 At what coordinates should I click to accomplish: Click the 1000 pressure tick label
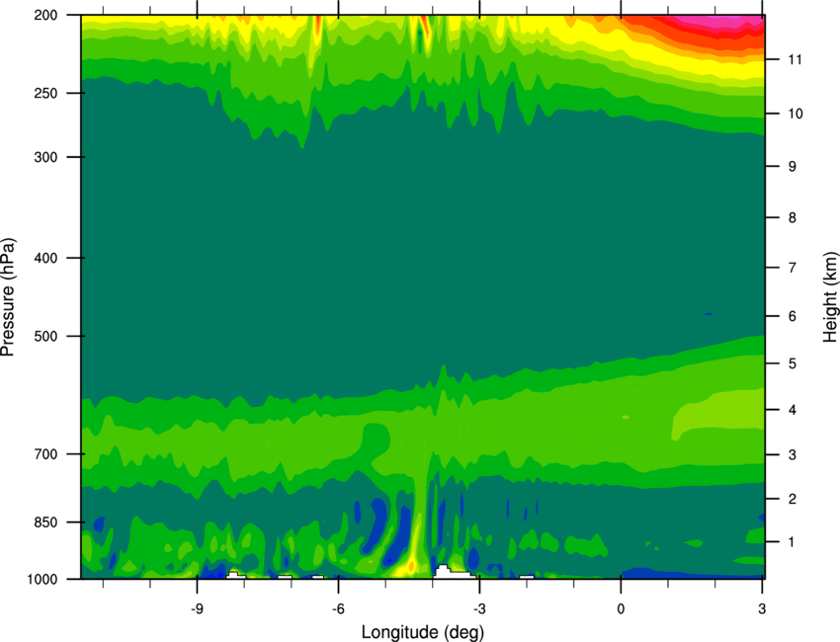(42, 580)
